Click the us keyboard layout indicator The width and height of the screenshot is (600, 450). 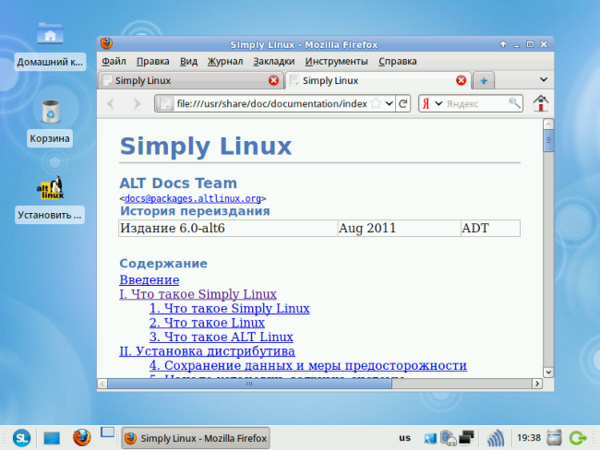pos(404,438)
